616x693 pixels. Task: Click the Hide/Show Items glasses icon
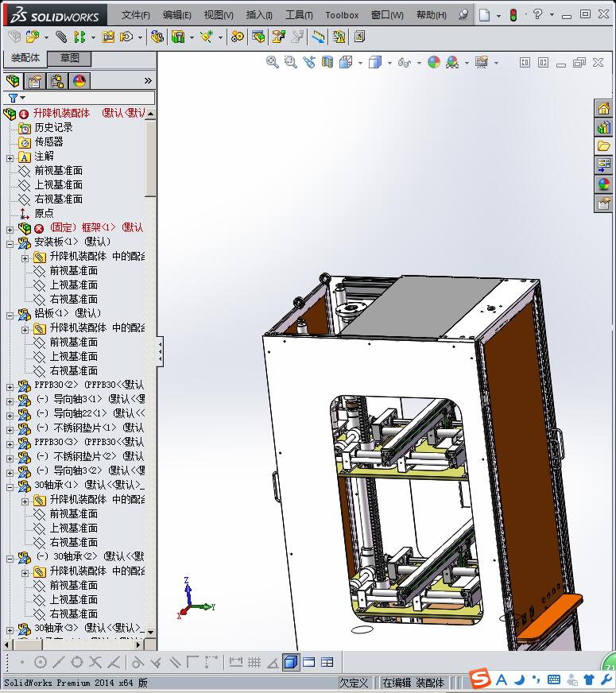click(x=405, y=62)
